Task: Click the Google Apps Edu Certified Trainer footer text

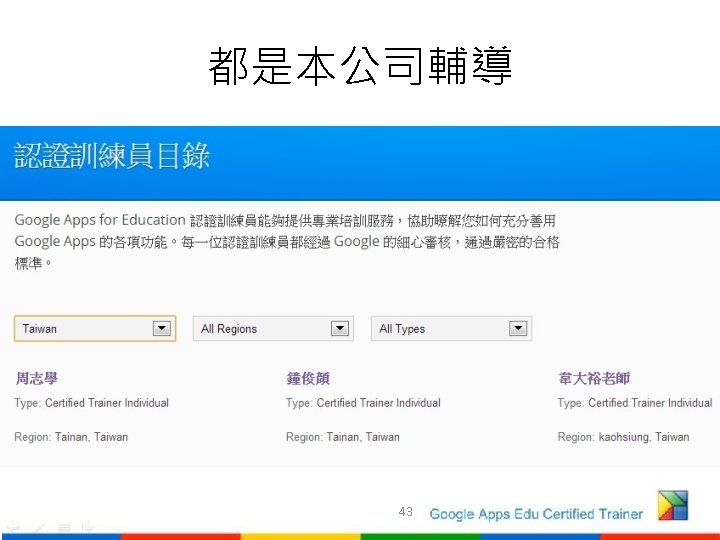Action: [536, 514]
